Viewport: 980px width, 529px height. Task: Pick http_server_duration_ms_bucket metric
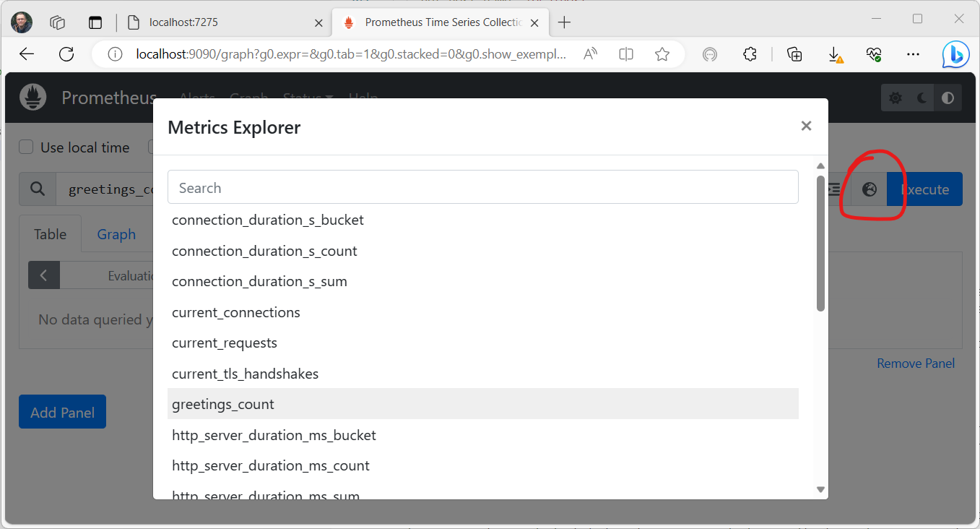point(274,435)
